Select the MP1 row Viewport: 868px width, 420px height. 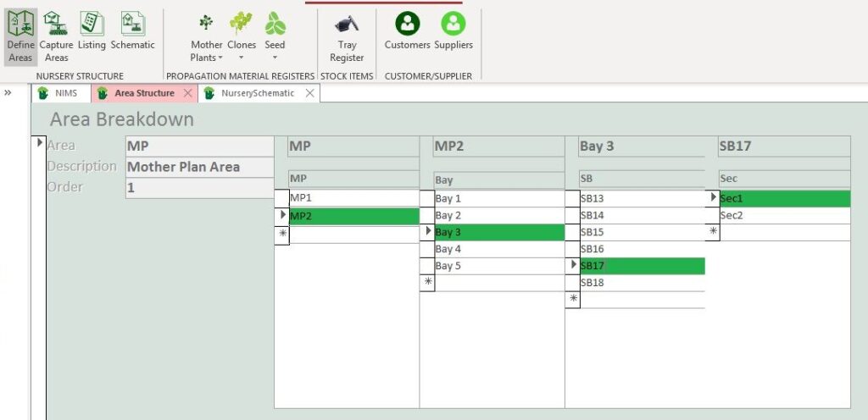tap(353, 198)
